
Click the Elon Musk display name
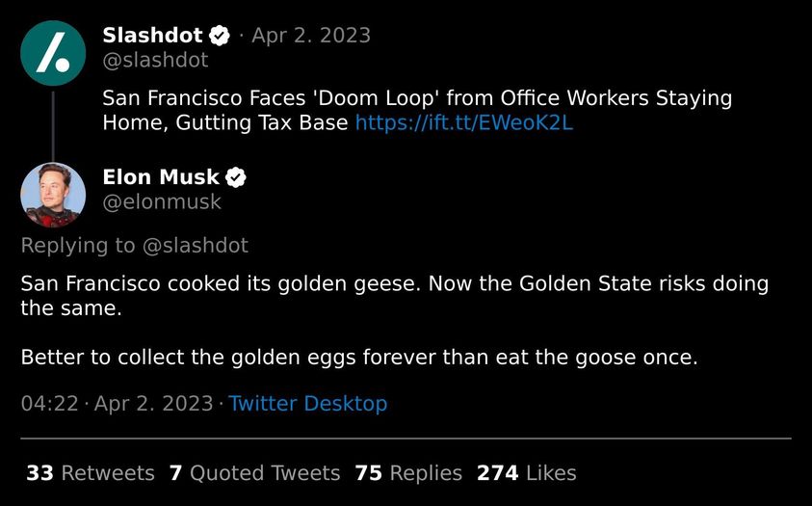point(161,177)
